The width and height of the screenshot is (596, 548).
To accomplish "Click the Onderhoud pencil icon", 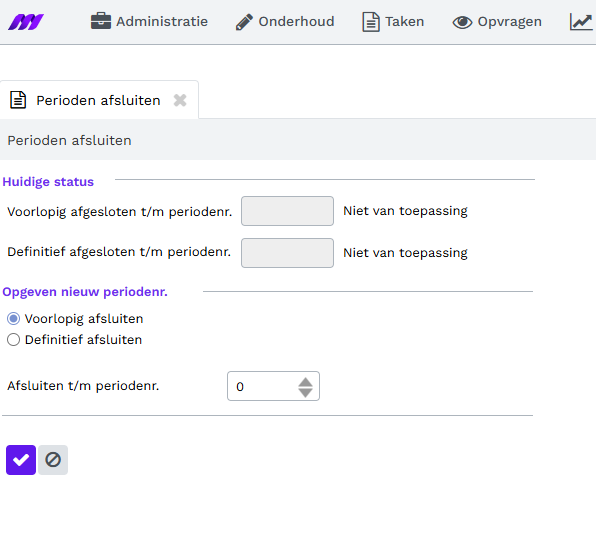I will (x=244, y=22).
